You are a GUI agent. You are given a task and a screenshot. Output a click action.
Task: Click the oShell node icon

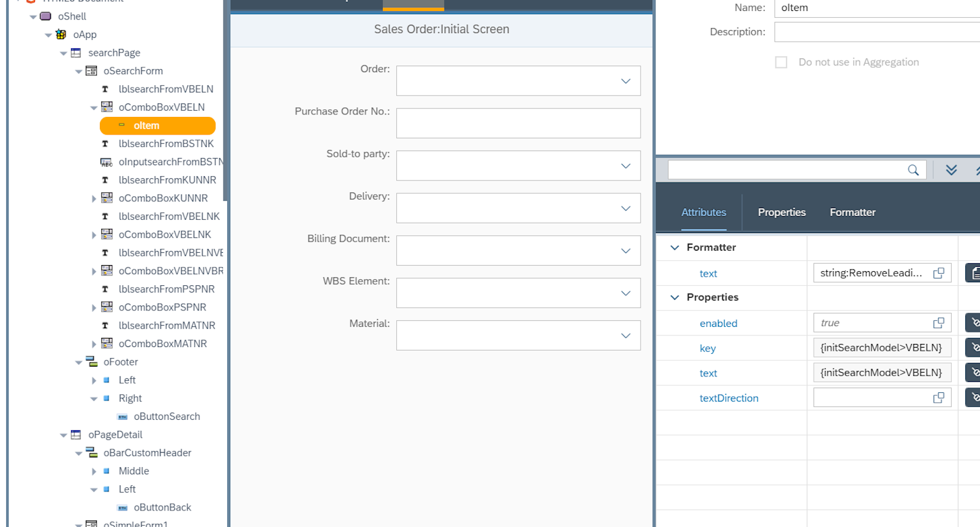[x=45, y=17]
